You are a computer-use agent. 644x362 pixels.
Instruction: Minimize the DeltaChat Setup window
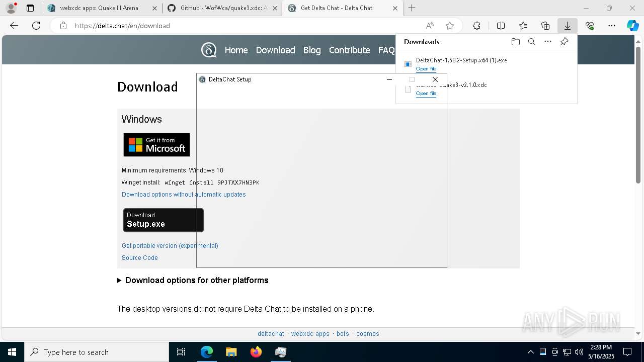tap(389, 79)
